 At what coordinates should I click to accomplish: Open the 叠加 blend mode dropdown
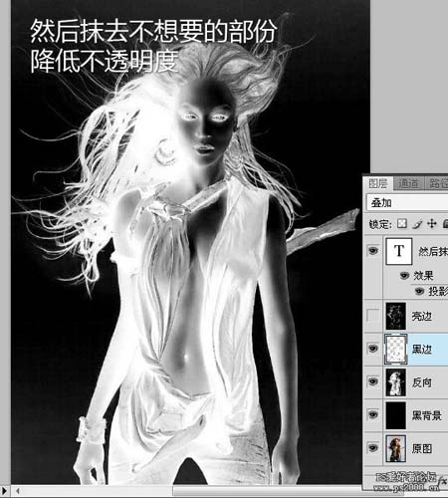click(407, 202)
